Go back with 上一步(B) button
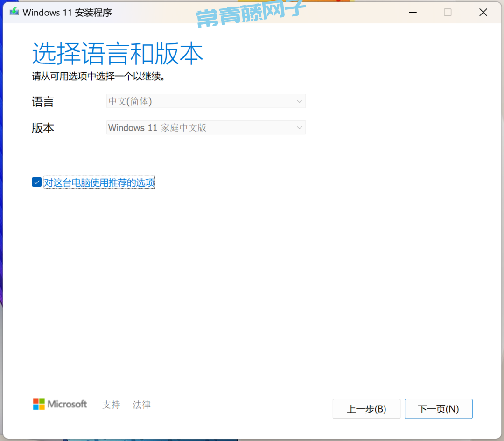 click(366, 409)
